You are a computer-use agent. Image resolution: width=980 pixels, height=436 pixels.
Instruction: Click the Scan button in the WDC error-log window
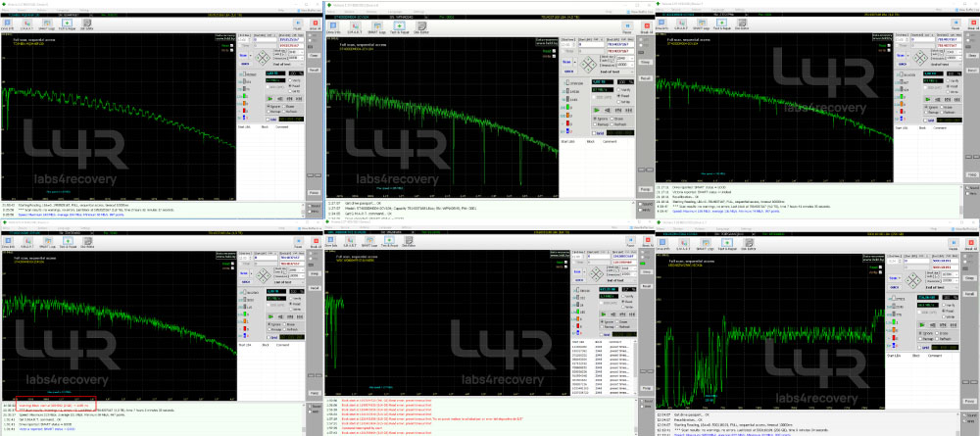tap(577, 271)
